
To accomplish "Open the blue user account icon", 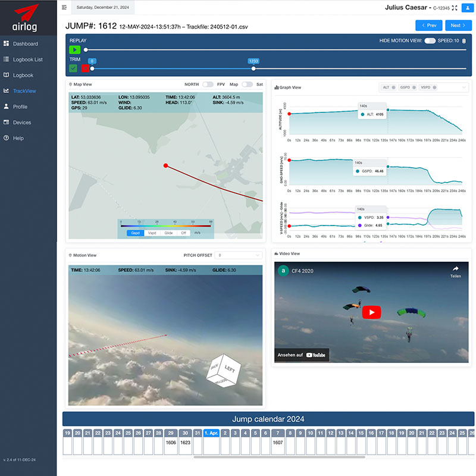I will (x=466, y=8).
